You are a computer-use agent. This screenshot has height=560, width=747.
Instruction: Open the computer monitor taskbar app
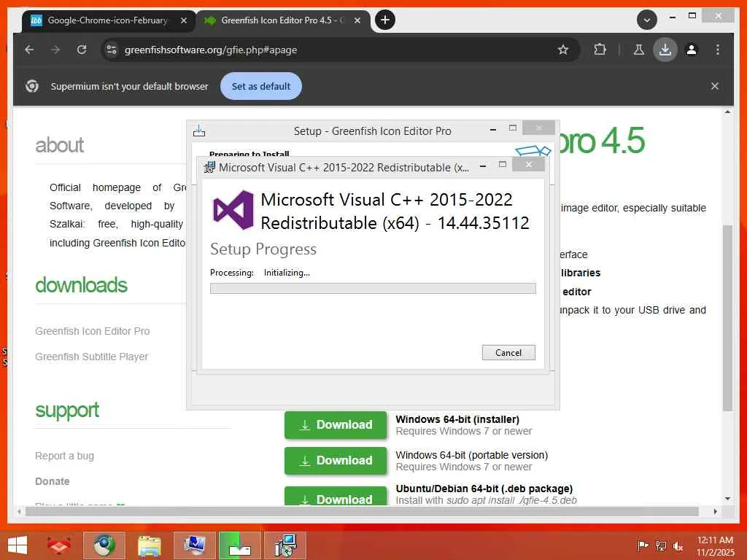(194, 545)
